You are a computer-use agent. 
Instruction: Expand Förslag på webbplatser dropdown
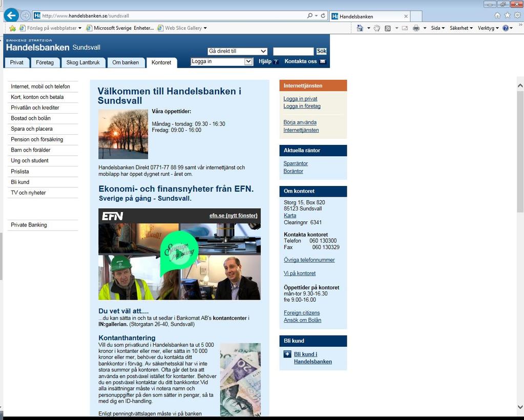[x=80, y=28]
